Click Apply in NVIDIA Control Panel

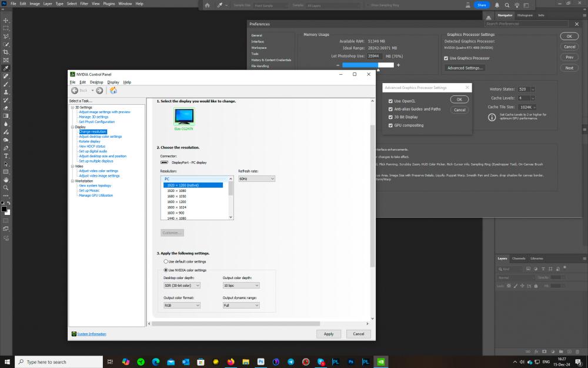(329, 334)
